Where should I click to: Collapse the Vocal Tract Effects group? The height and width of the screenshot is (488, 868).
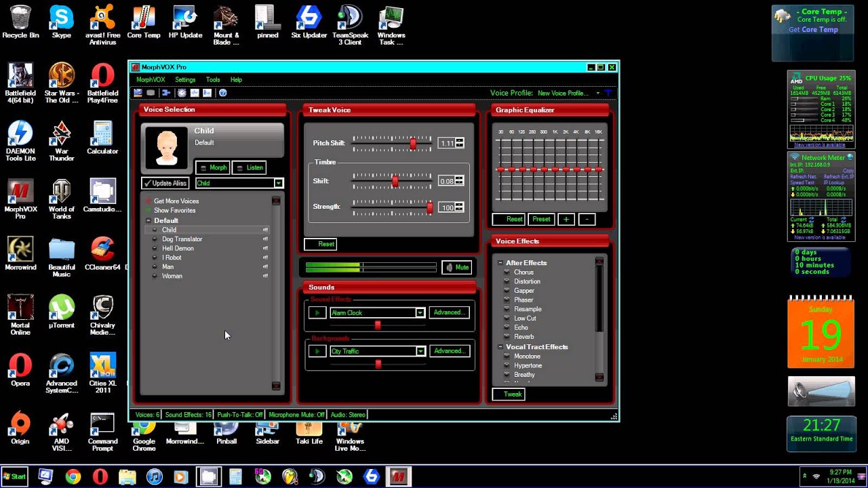pyautogui.click(x=500, y=347)
